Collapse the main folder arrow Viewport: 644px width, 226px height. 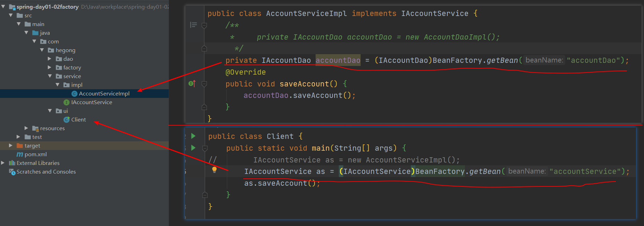pyautogui.click(x=19, y=24)
